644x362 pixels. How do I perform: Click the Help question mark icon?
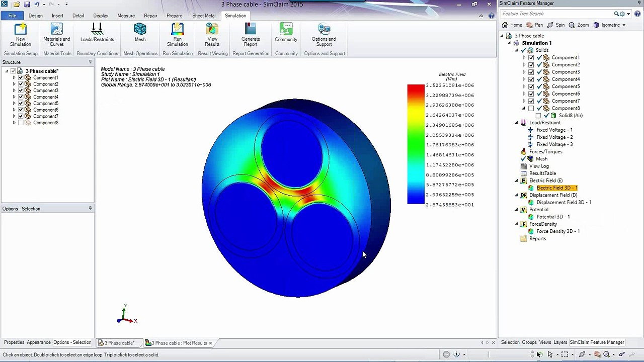[x=492, y=16]
